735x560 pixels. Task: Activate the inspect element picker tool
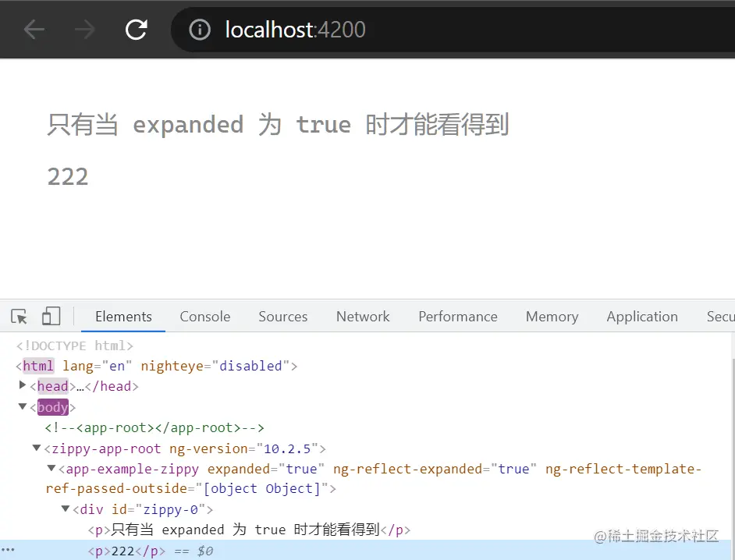pyautogui.click(x=20, y=317)
